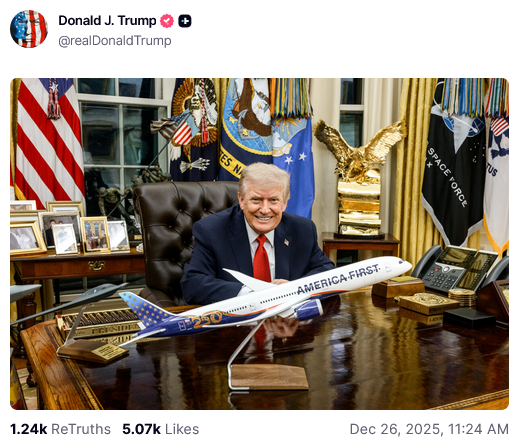Click the gold 250 on plane tail
This screenshot has width=524, height=448.
(207, 319)
